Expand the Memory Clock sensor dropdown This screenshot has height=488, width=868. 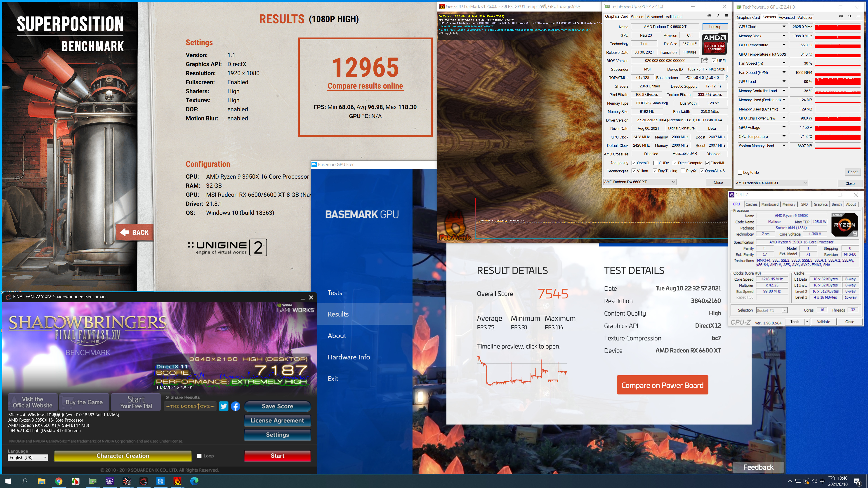(x=784, y=36)
